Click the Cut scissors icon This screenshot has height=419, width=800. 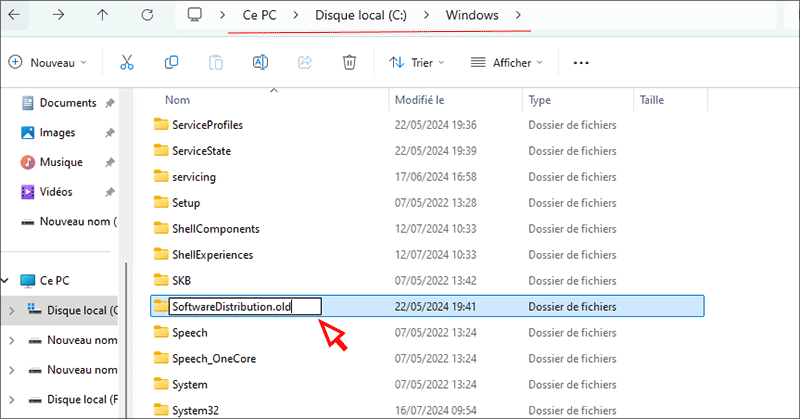coord(127,62)
